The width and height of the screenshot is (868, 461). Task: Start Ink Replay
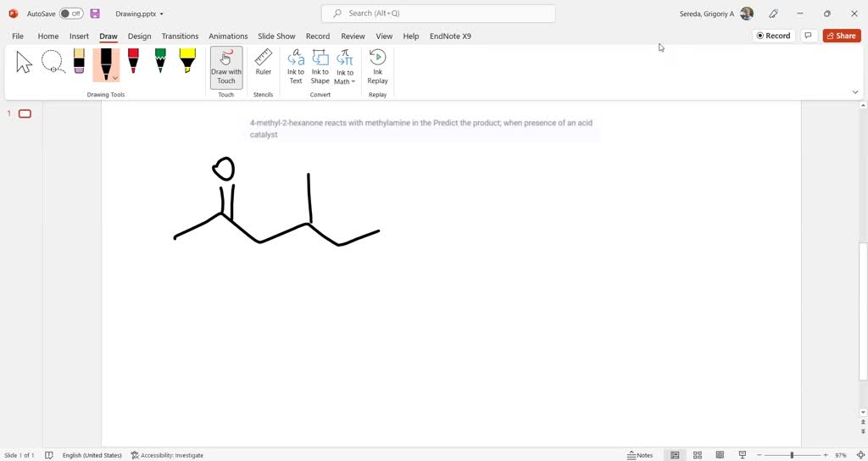377,67
